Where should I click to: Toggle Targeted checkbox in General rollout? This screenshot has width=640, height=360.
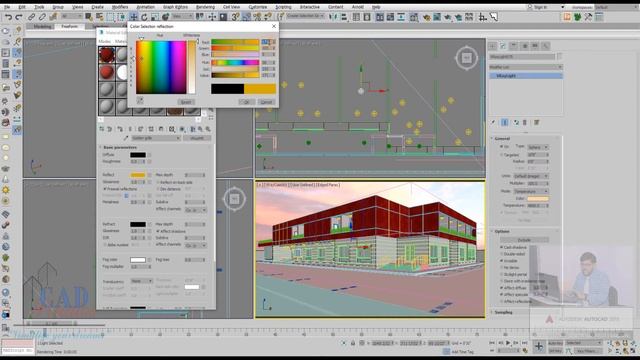point(502,155)
